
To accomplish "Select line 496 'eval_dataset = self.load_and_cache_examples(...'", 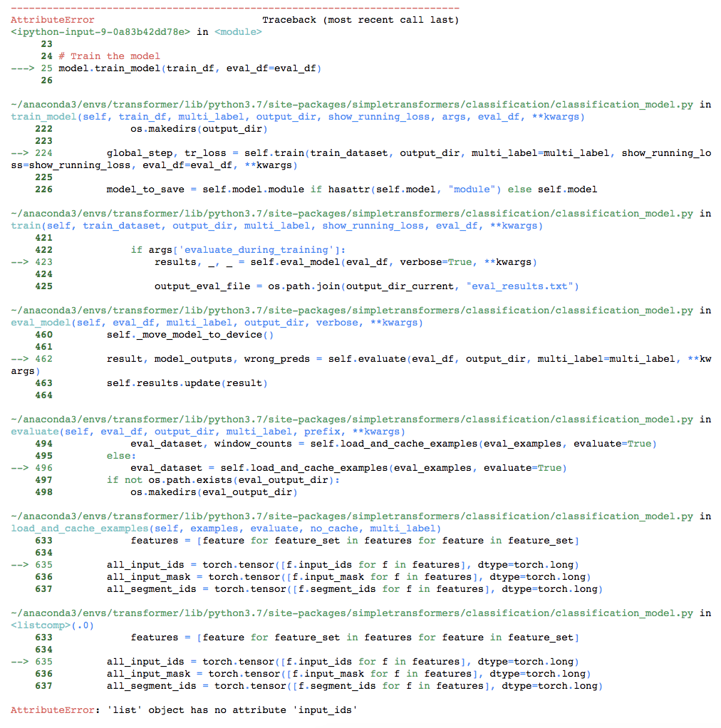I will 348,467.
